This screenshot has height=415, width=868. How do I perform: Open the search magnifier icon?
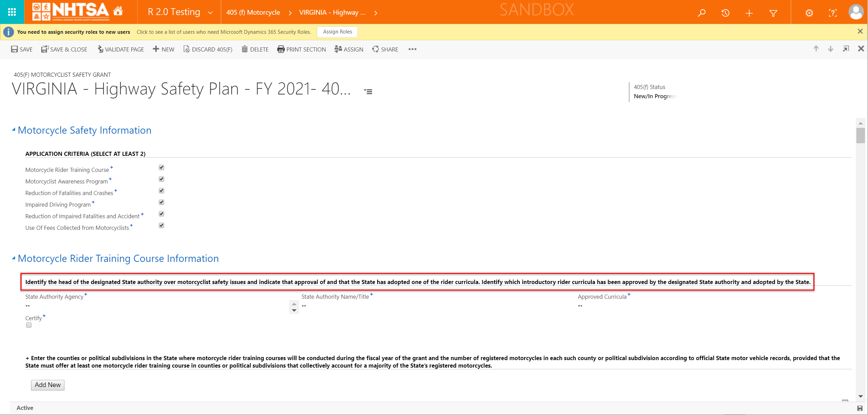pyautogui.click(x=701, y=13)
